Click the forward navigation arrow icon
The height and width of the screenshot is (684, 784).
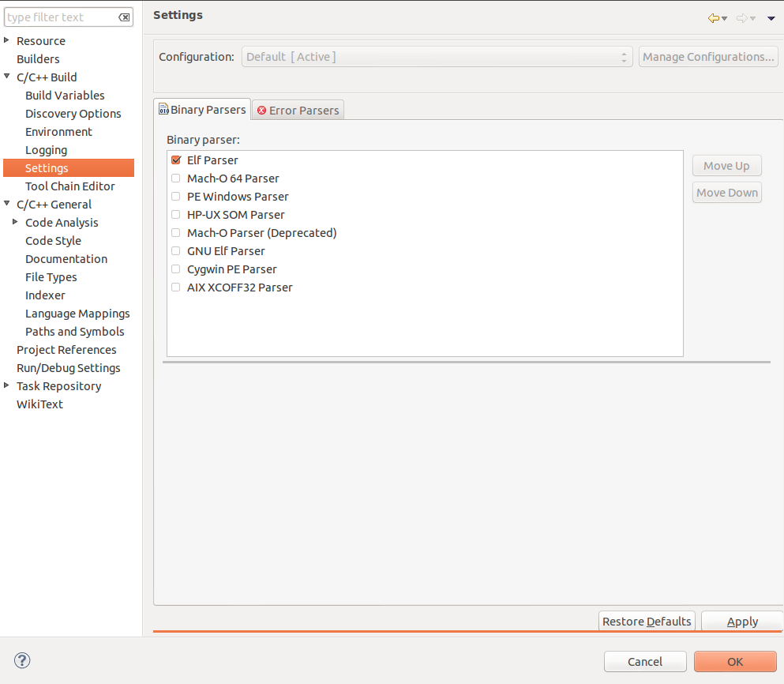[742, 18]
